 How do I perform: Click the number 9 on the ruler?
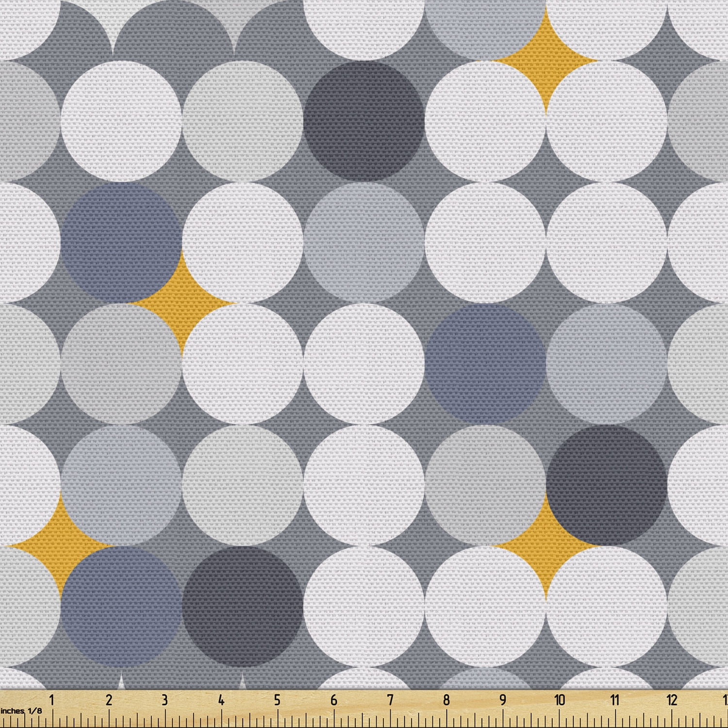[502, 700]
